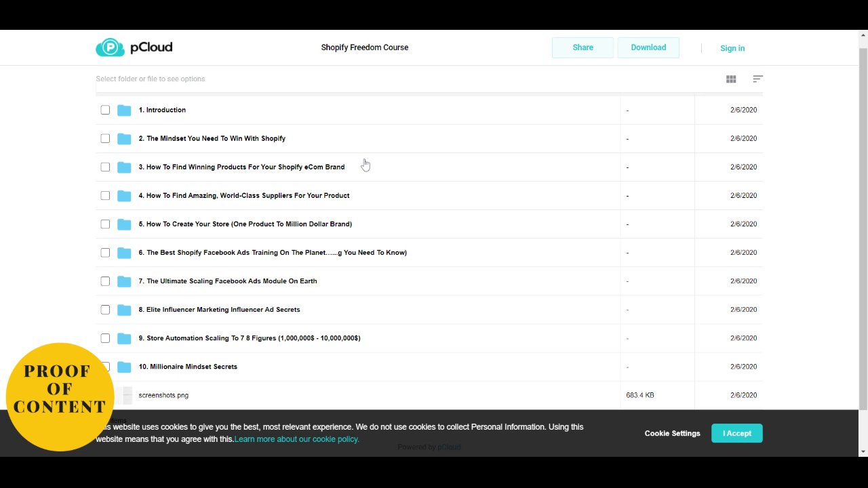Check the box for Store Automation Scaling folder

tap(105, 338)
